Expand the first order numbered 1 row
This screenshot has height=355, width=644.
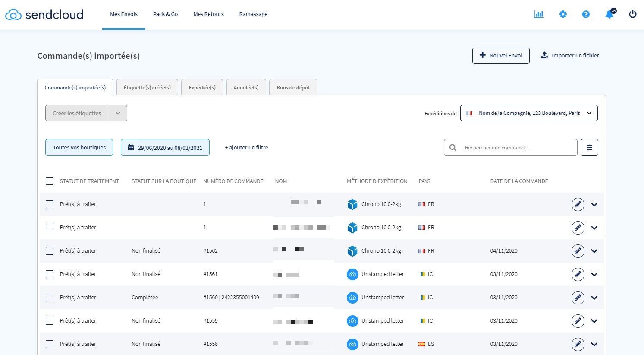[594, 204]
